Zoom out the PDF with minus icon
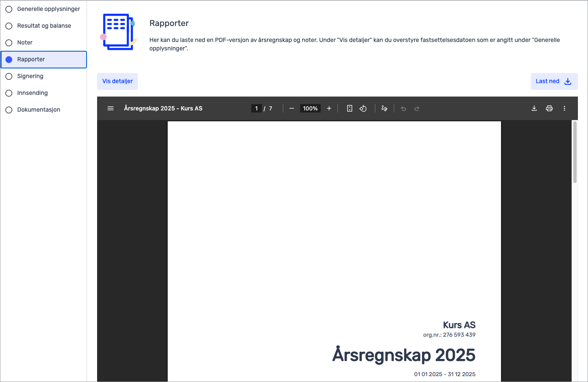 click(292, 108)
